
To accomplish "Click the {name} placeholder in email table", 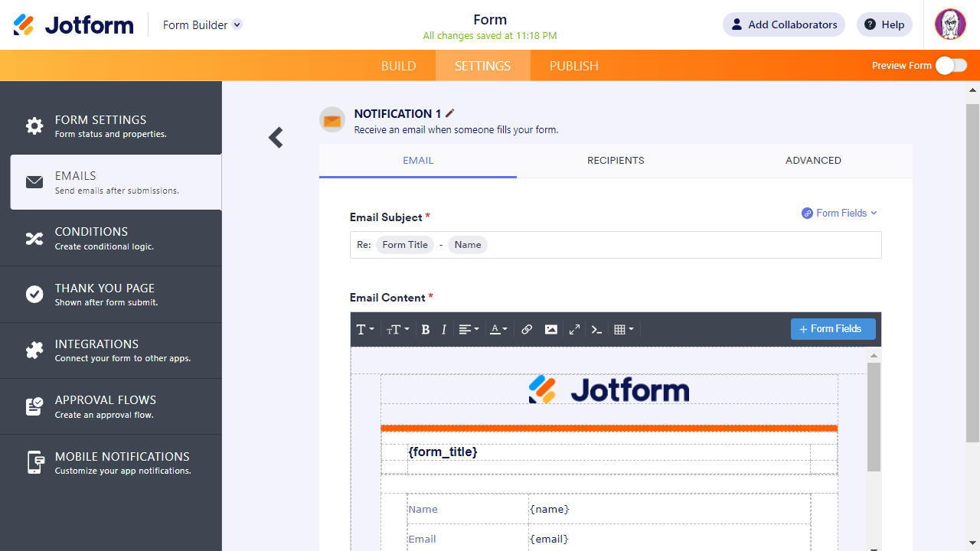I will 550,510.
